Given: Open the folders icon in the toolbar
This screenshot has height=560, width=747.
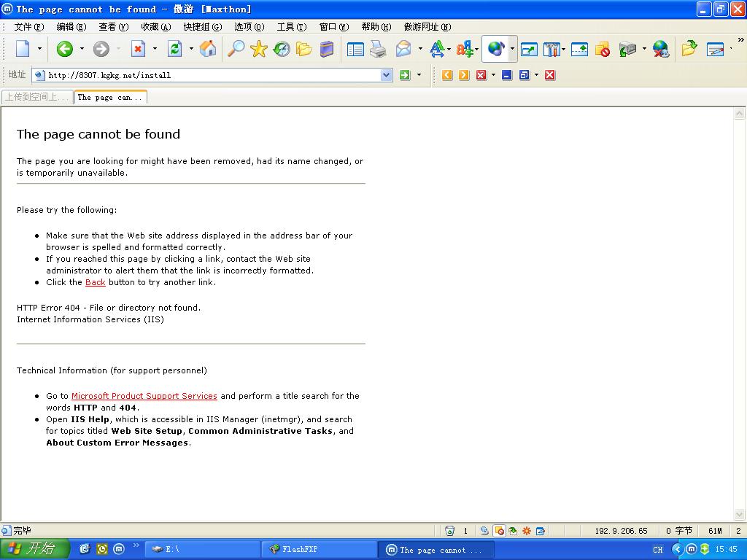Looking at the screenshot, I should click(304, 49).
